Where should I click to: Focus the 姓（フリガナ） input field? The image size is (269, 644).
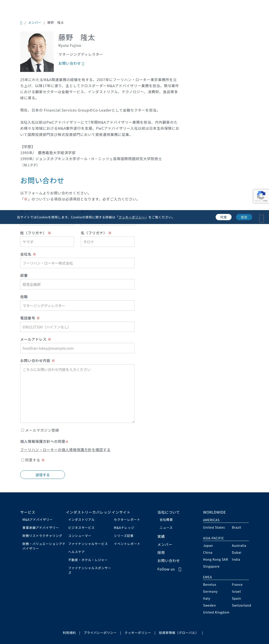[x=47, y=242]
